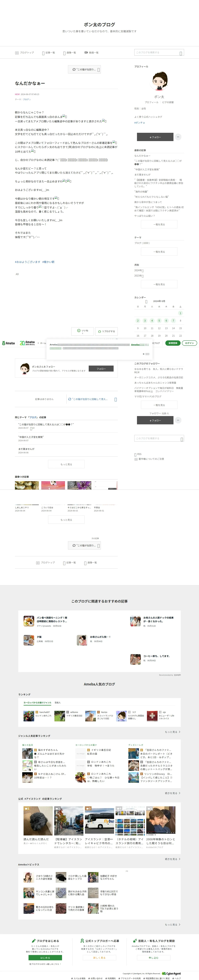Screen dimensions: 199x980
Task: Click the sidebar フォロー button under the profile
Action: pyautogui.click(x=155, y=137)
